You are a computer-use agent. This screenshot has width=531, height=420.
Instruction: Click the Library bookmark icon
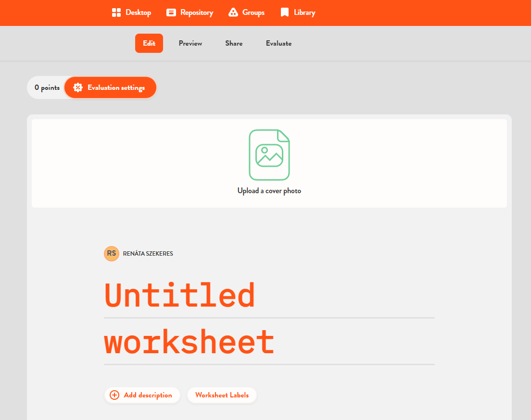tap(285, 12)
